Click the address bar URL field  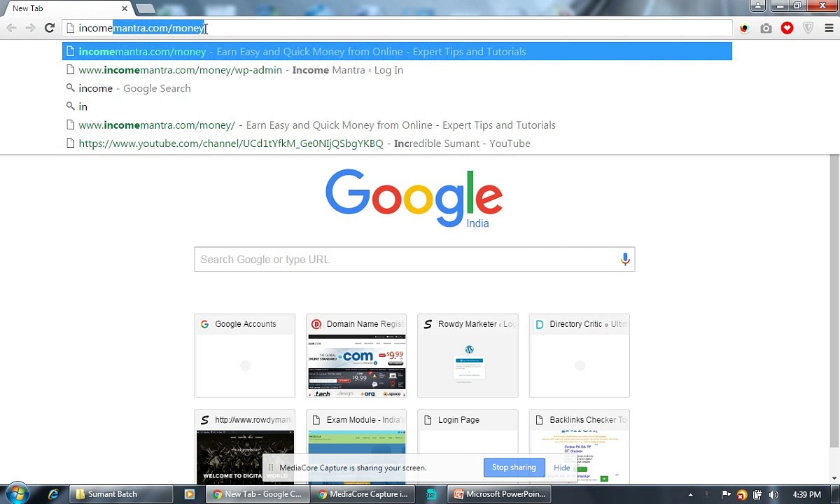click(397, 28)
